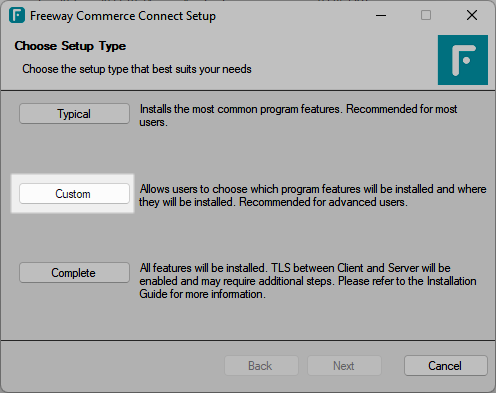
Task: Pick the Complete installation option
Action: [74, 273]
